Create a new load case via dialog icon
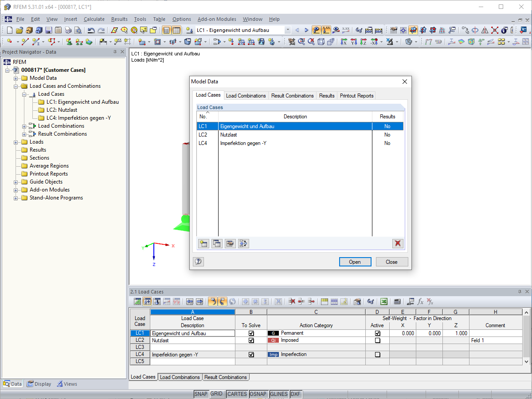The width and height of the screenshot is (532, 399). pos(203,243)
